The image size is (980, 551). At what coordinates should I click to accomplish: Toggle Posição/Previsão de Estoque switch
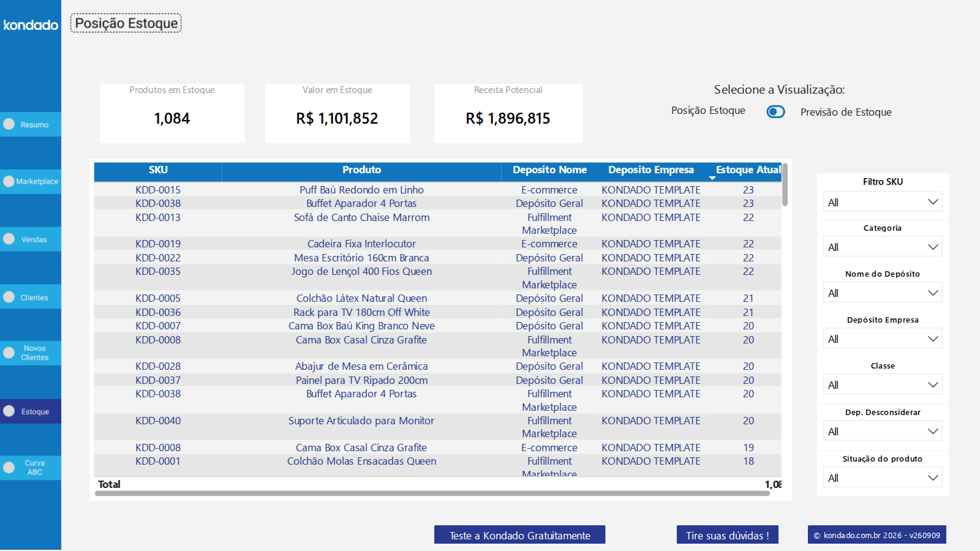776,111
